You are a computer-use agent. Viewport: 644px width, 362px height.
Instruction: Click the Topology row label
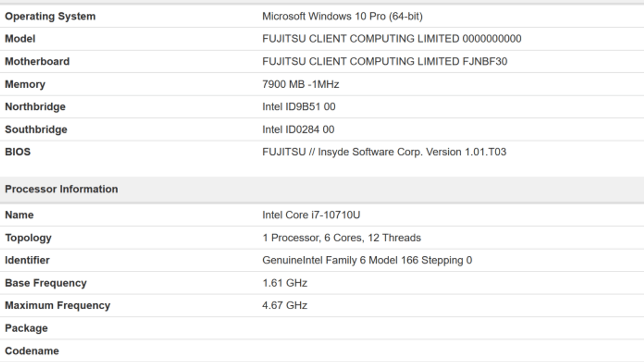coord(28,238)
